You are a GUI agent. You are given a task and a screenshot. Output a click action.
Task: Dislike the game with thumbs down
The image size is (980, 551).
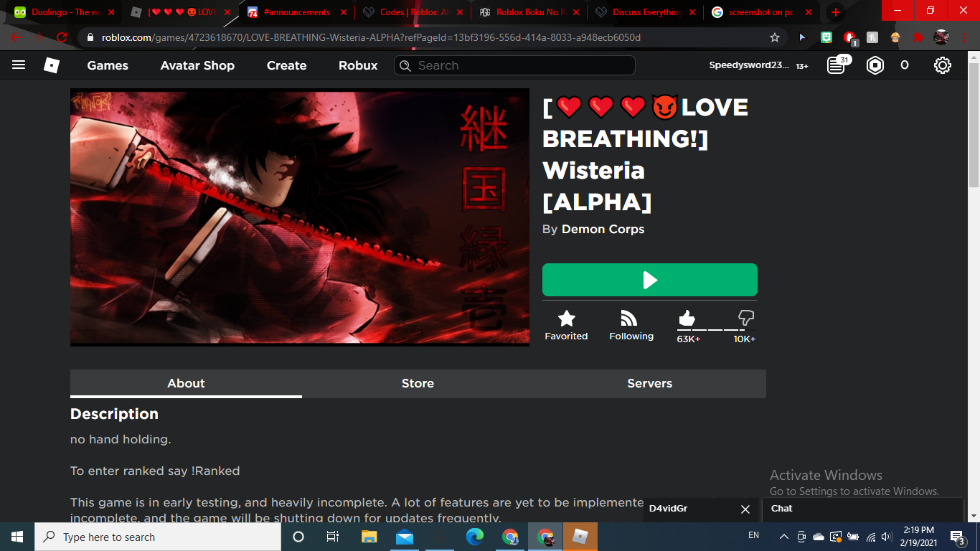click(x=746, y=319)
